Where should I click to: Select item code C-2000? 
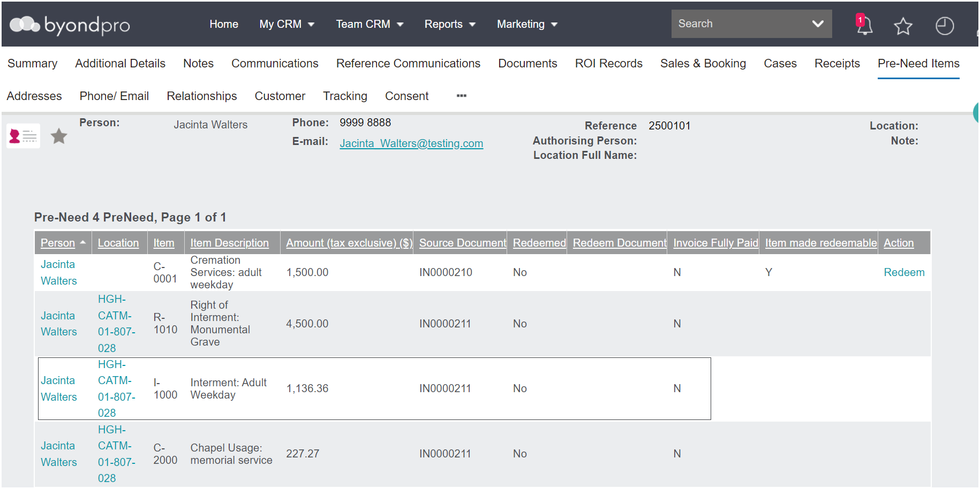coord(165,454)
